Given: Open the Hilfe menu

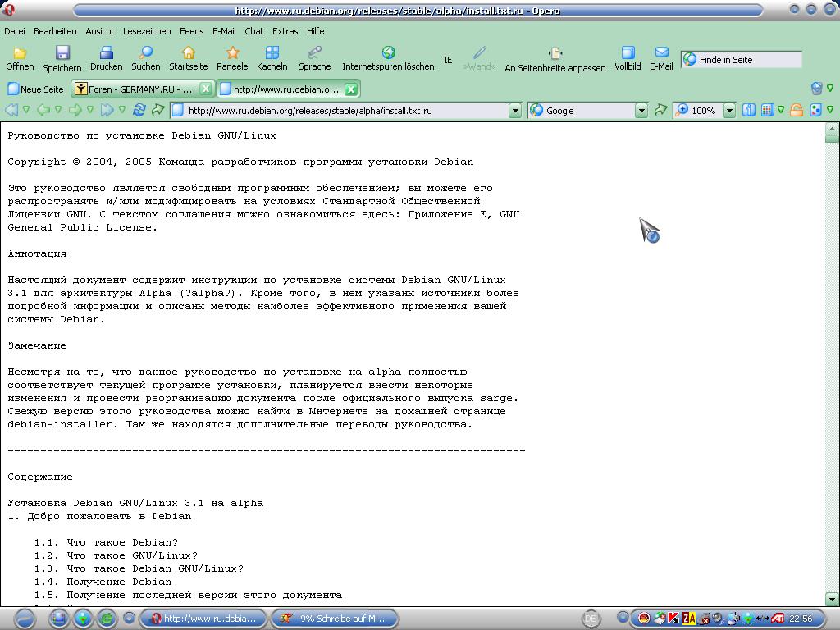Looking at the screenshot, I should point(316,31).
